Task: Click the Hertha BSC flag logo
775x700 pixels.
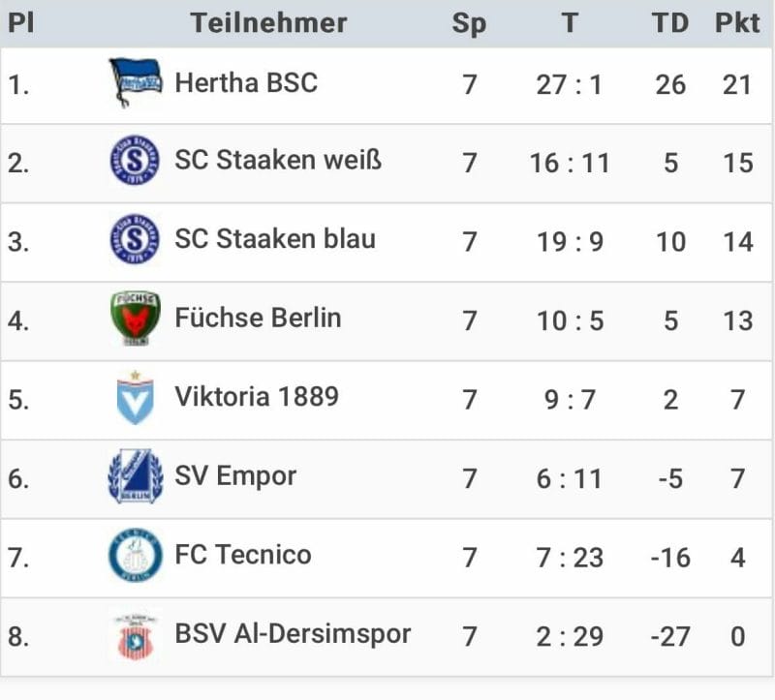Action: [x=136, y=82]
